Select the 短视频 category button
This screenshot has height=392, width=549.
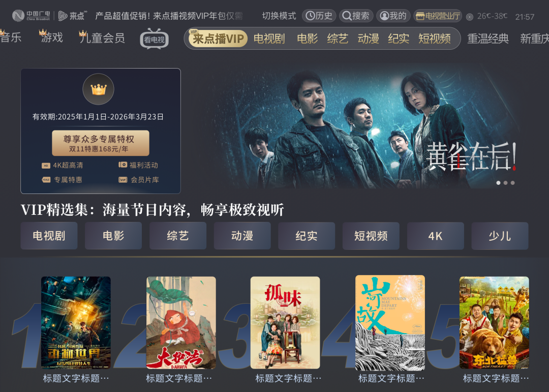[371, 236]
